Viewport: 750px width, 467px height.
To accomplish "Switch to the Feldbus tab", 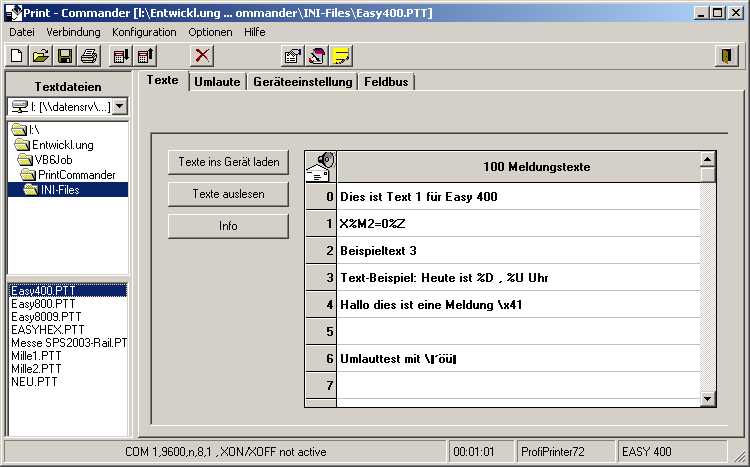I will [x=386, y=82].
